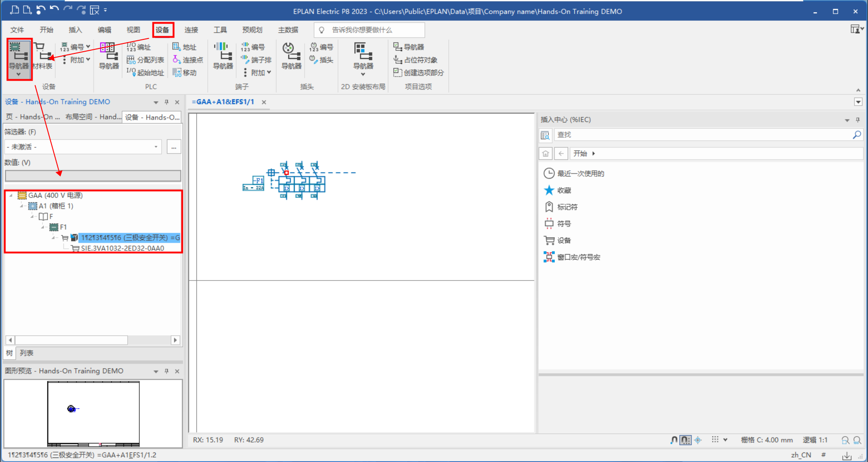
Task: Switch to 列表 list view tab
Action: click(x=26, y=353)
